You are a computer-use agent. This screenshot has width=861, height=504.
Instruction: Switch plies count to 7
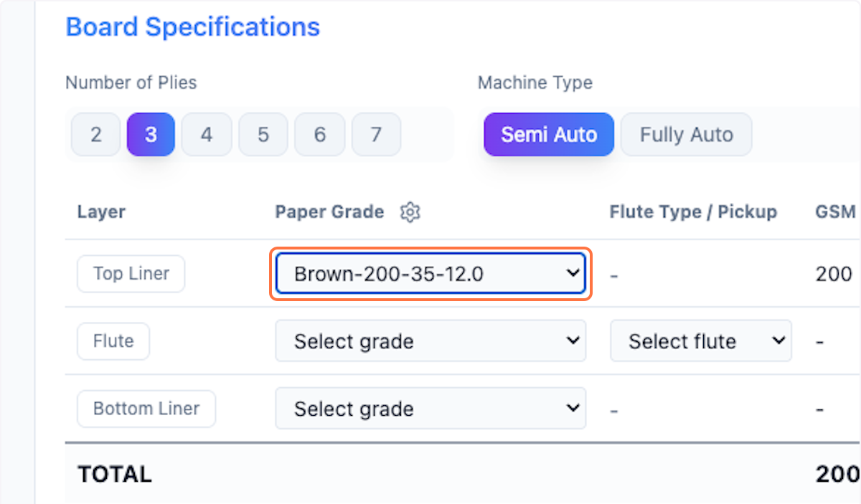coord(376,135)
